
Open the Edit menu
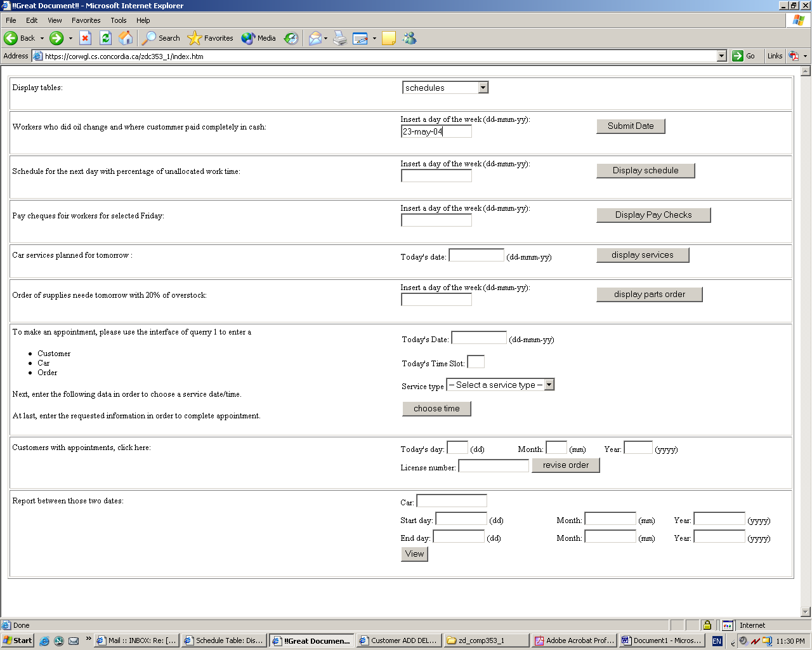(32, 20)
